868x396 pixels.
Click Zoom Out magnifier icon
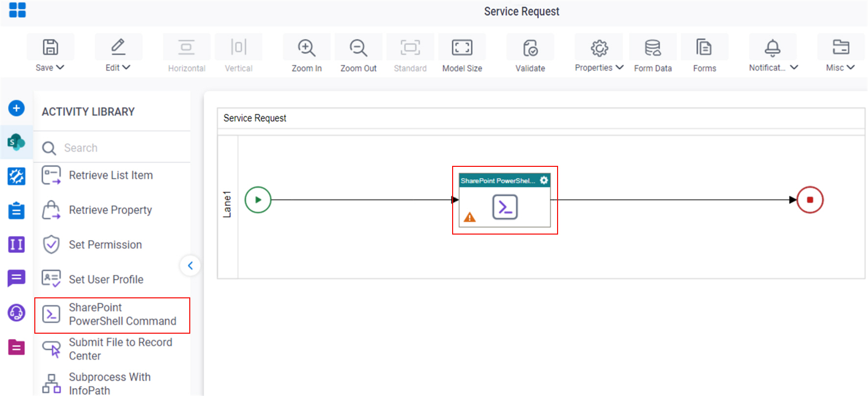358,48
